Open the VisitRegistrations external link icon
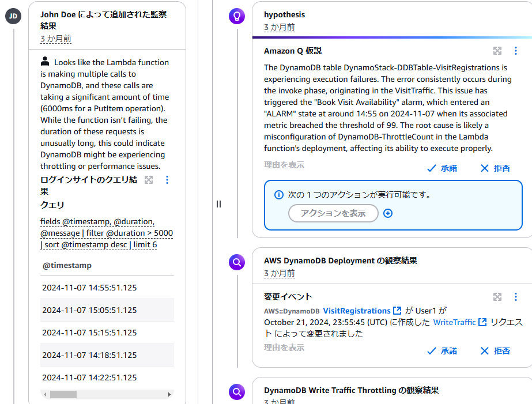 click(x=397, y=311)
